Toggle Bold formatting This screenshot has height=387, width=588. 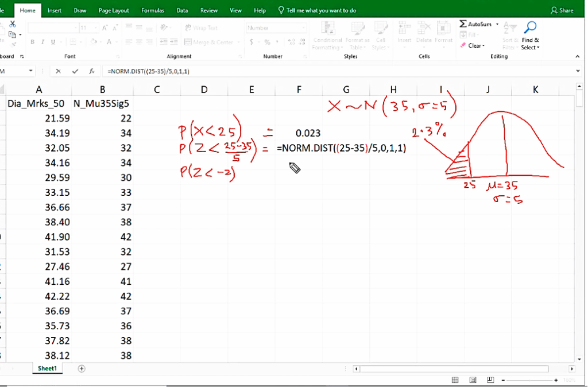point(33,42)
